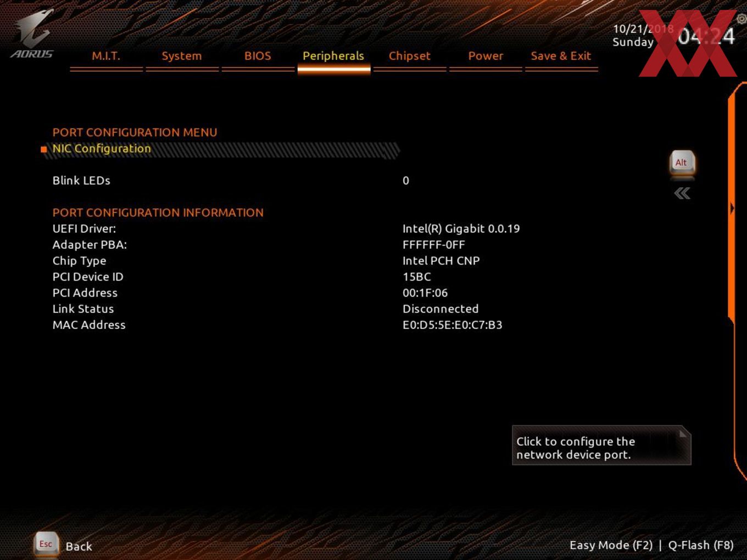Click the AORUS eagle logo
Viewport: 747px width, 560px height.
(32, 34)
